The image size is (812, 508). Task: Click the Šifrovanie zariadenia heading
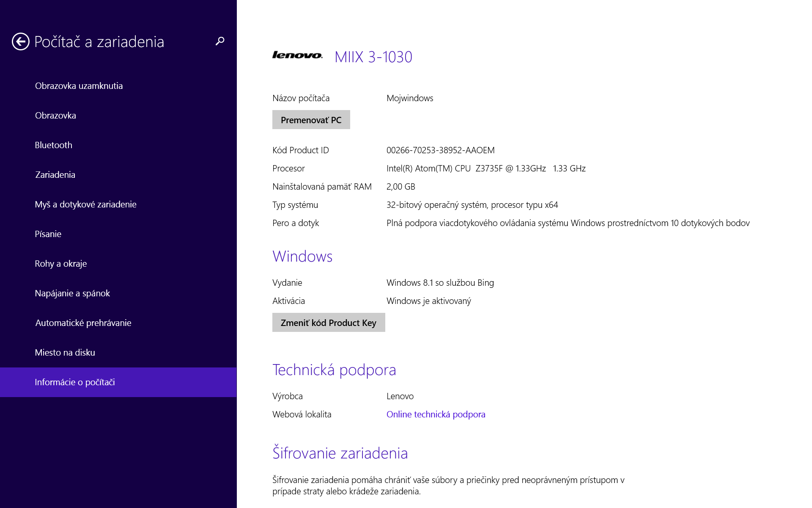[x=340, y=453]
